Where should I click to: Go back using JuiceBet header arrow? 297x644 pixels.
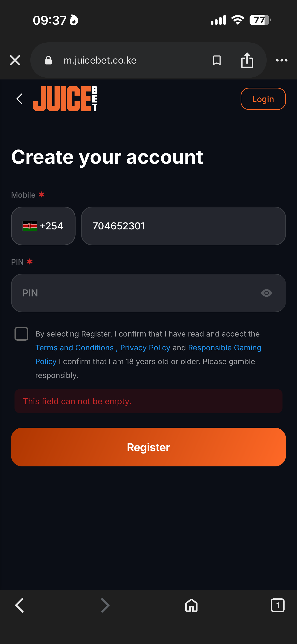pos(20,99)
